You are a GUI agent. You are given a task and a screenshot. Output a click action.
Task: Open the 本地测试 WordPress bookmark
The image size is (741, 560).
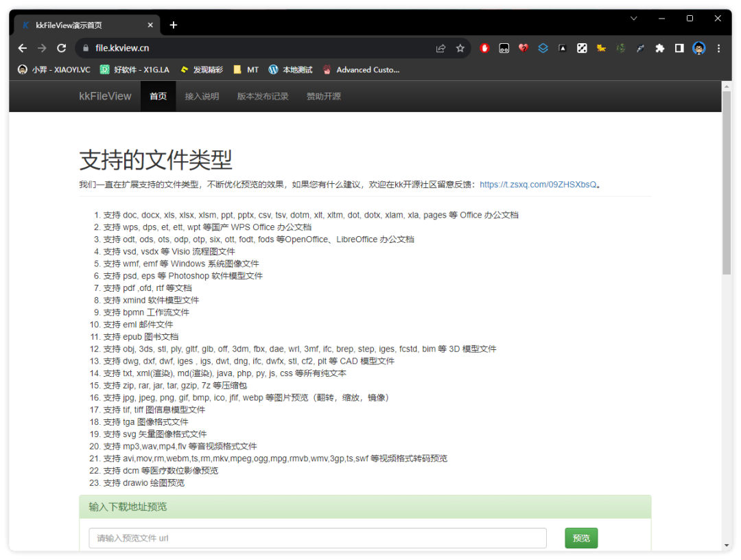291,70
